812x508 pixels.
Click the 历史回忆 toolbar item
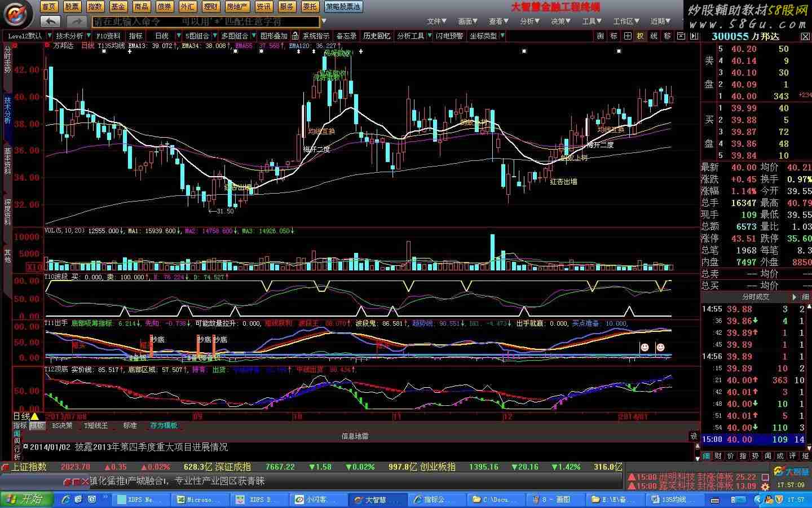tap(377, 36)
